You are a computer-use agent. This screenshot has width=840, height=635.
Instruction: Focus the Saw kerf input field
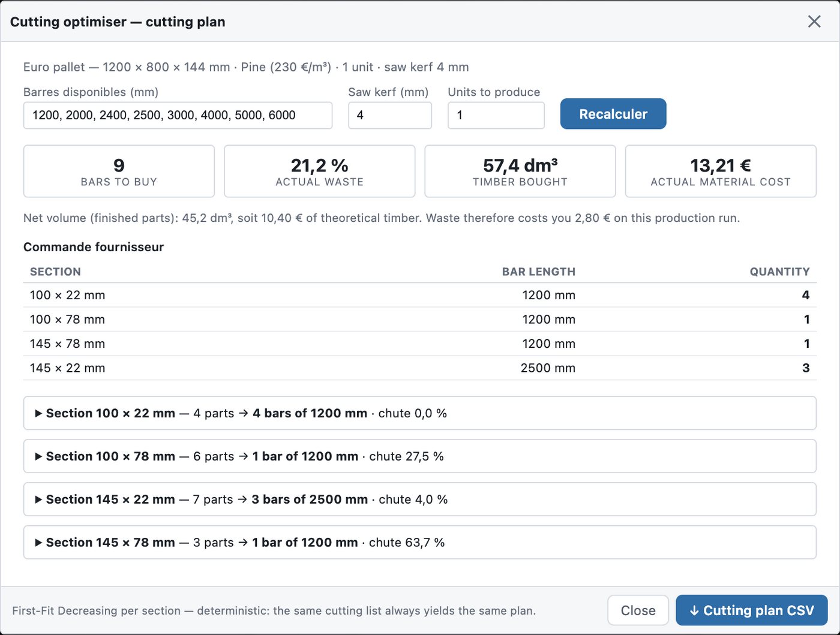tap(390, 115)
